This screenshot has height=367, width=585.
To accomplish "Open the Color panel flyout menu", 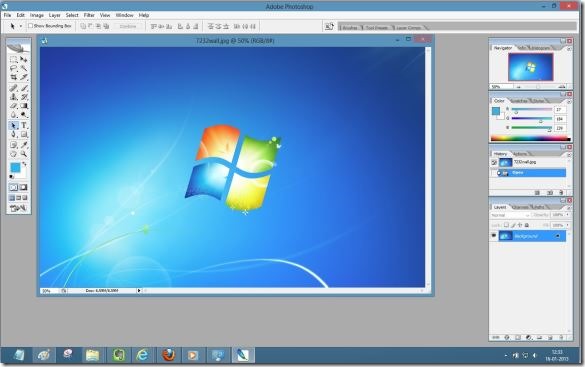I will [x=569, y=101].
